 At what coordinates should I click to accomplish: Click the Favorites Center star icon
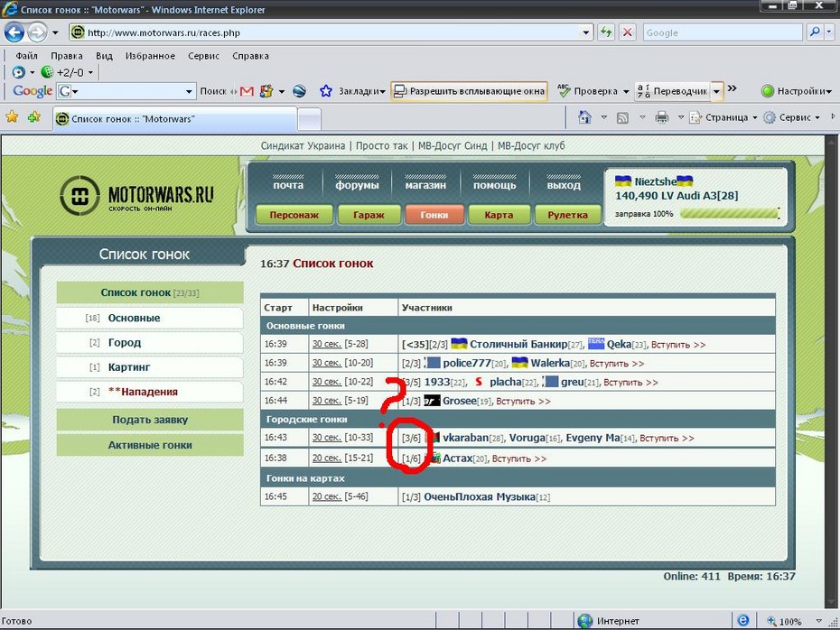[x=12, y=116]
